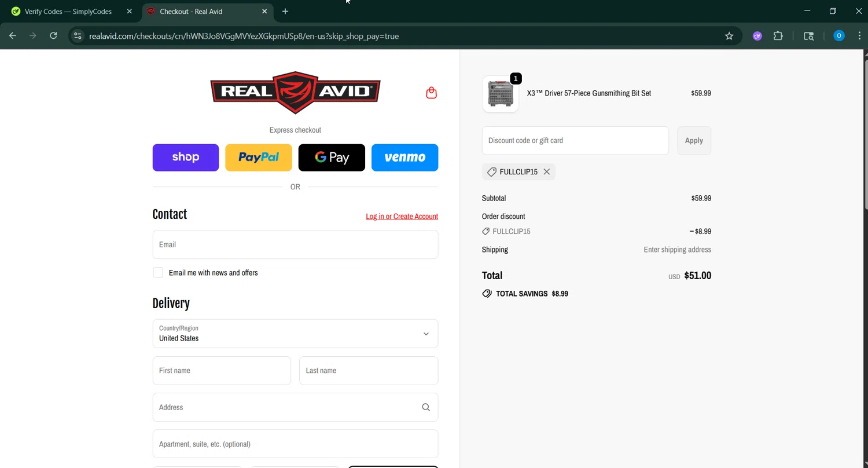Viewport: 868px width, 468px height.
Task: Click the $51.00 total amount
Action: pos(697,276)
